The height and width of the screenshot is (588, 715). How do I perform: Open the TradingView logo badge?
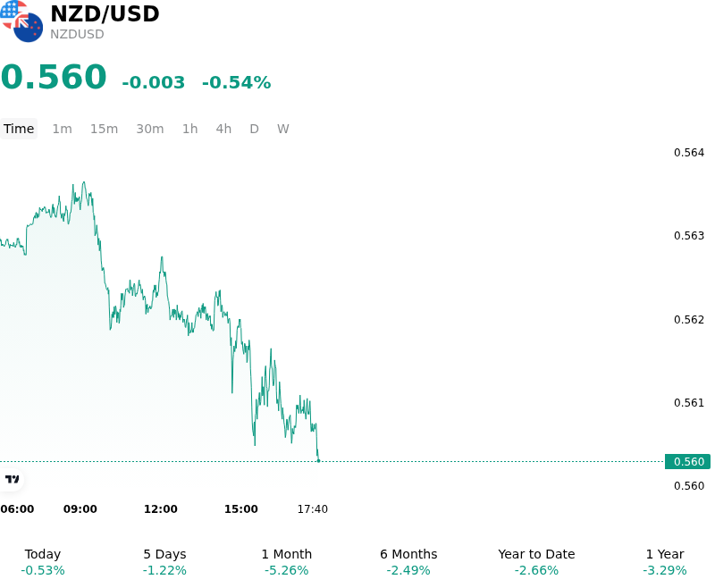tap(12, 479)
